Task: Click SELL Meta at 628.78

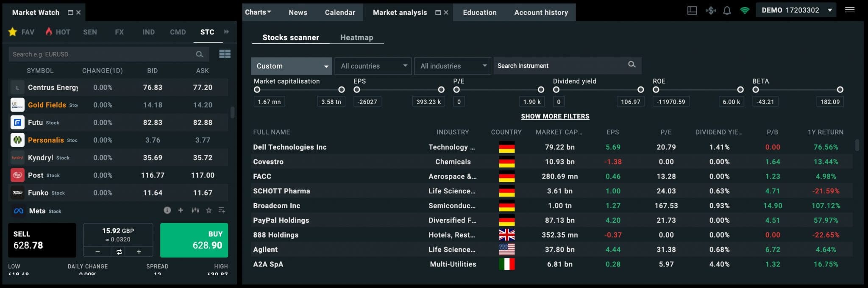Action: tap(42, 240)
